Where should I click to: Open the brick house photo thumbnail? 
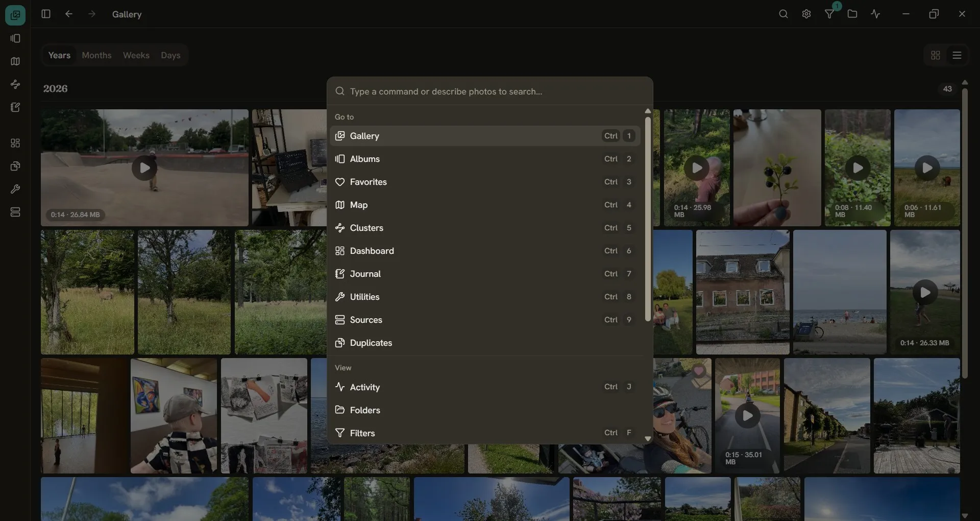click(743, 293)
